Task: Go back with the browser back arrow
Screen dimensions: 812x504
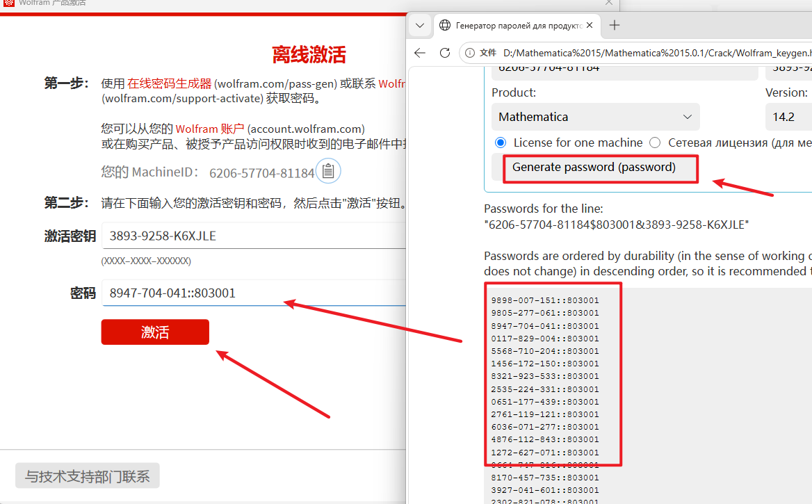Action: tap(420, 53)
